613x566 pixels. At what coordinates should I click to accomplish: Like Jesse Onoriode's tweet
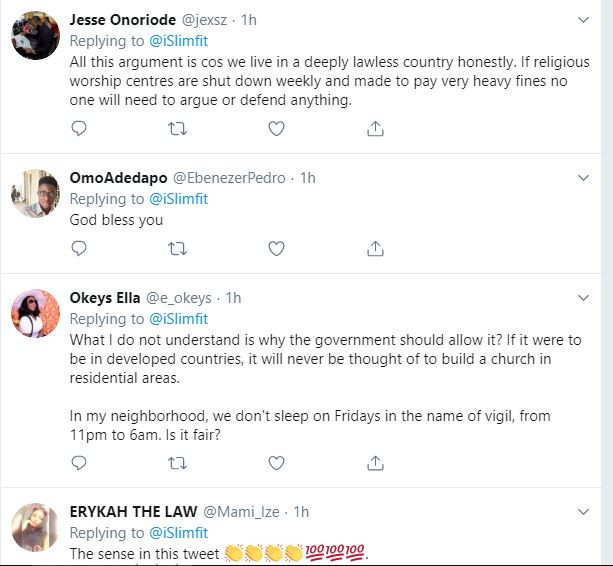[x=276, y=128]
